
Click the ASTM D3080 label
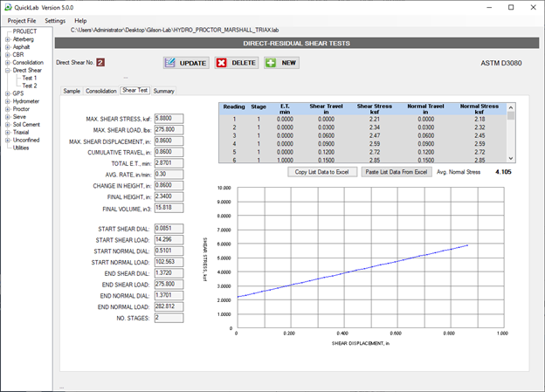500,63
